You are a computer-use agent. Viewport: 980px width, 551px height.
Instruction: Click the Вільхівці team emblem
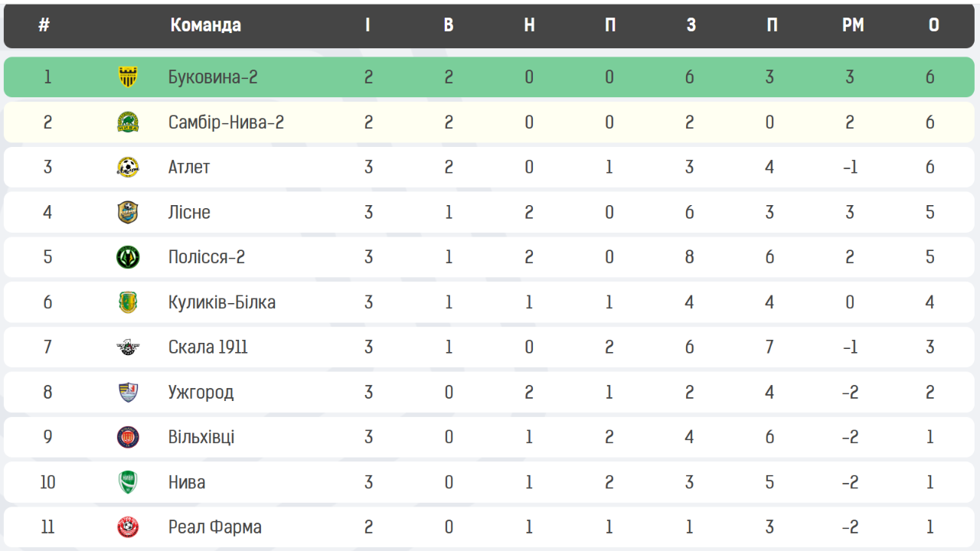[x=128, y=437]
